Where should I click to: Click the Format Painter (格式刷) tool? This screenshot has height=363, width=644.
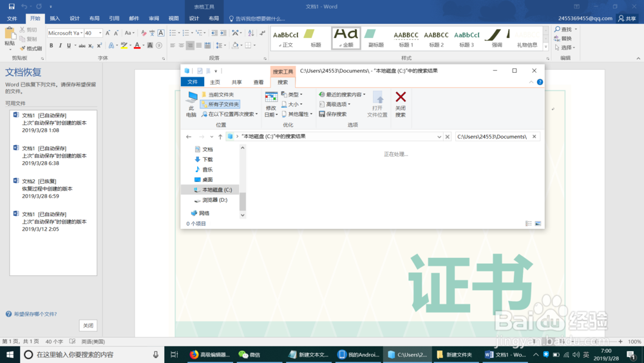pyautogui.click(x=31, y=48)
